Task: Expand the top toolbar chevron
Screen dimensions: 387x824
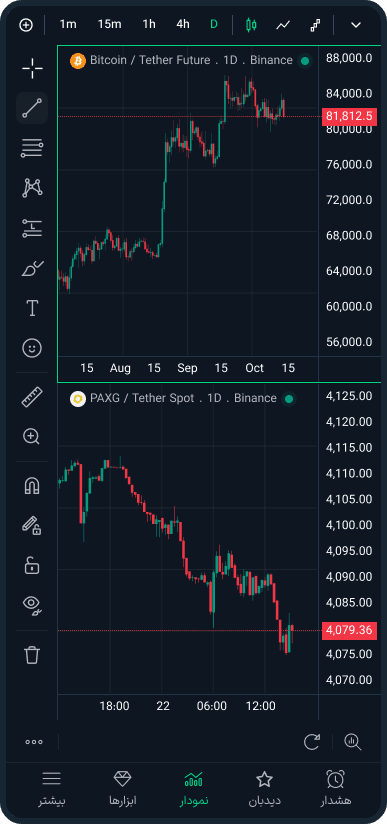Action: (x=356, y=25)
